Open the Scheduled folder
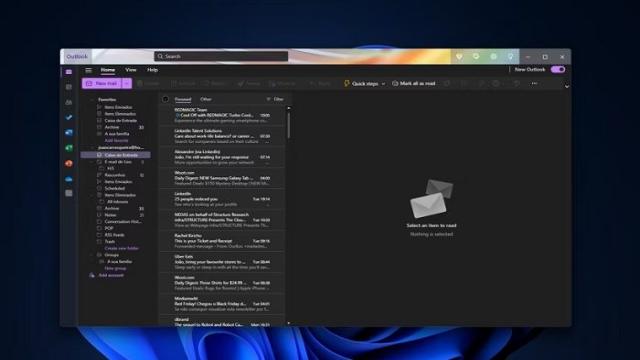 [x=116, y=189]
